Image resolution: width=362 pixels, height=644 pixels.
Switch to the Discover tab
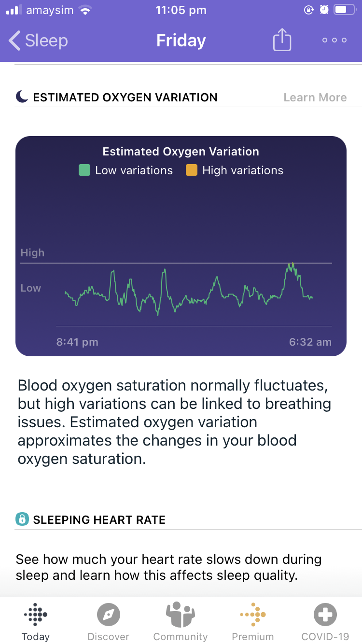[108, 622]
